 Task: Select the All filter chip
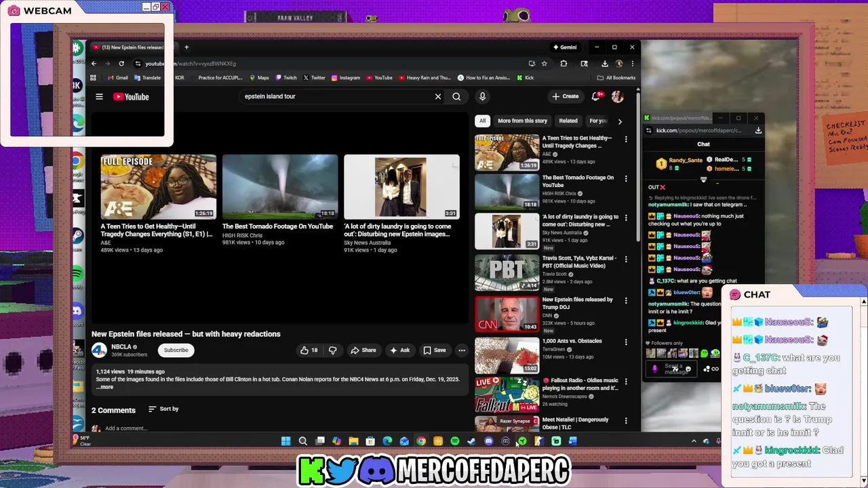(482, 121)
